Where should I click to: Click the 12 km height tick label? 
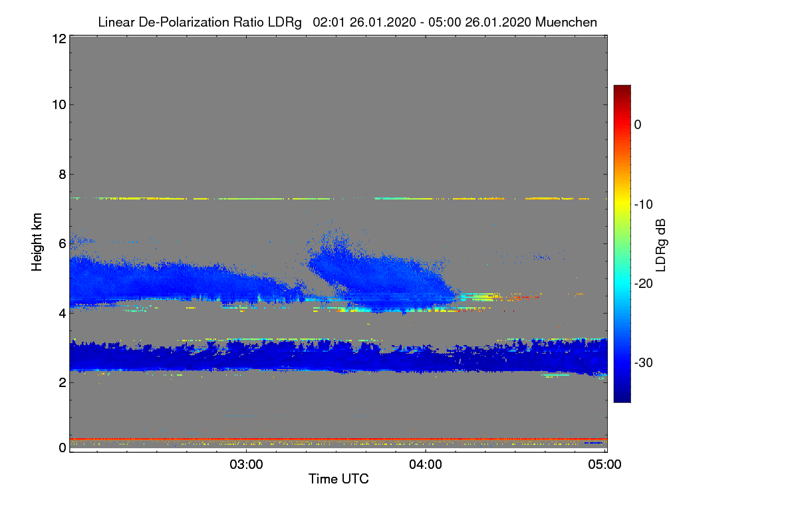click(58, 39)
